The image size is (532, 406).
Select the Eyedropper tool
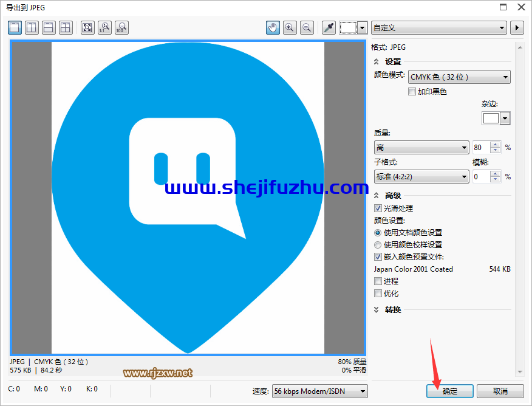(329, 27)
